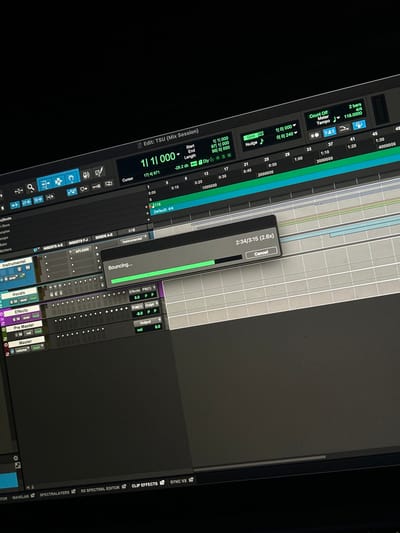The width and height of the screenshot is (400, 533).
Task: Toggle the mute button on the Instrument track
Action: pos(28,269)
